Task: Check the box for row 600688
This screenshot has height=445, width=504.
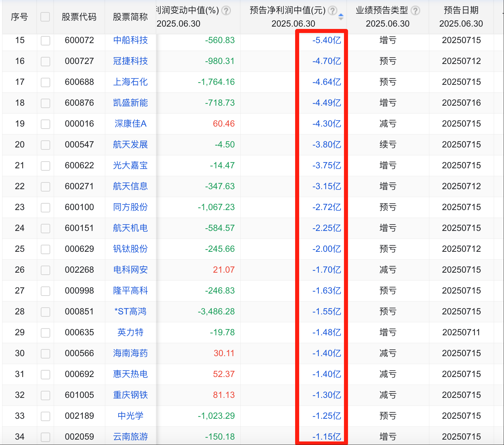Action: click(45, 82)
